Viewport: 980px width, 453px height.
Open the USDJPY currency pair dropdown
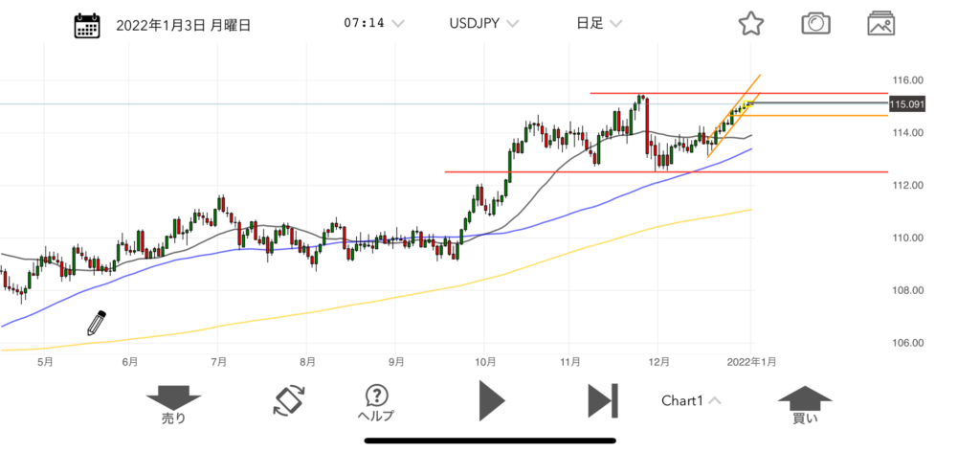tap(483, 24)
